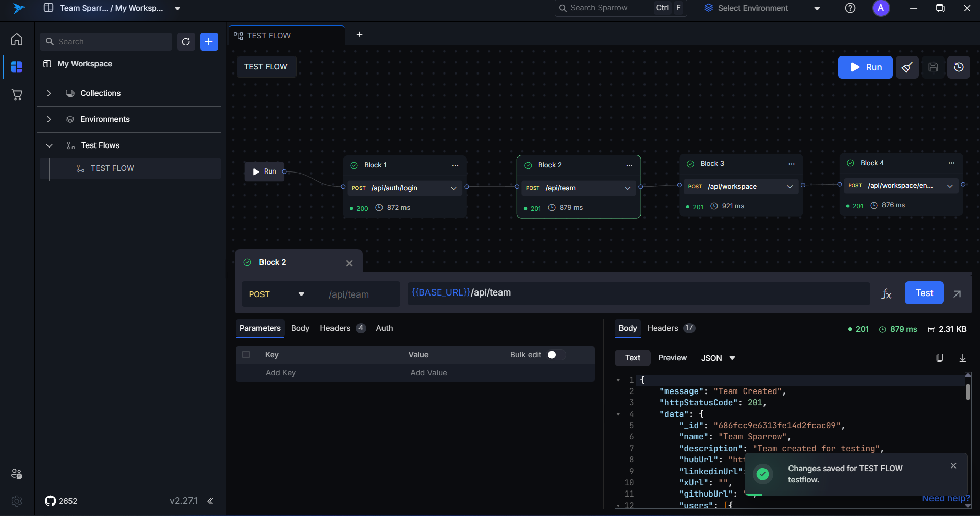Open the user profile avatar A

pos(881,8)
